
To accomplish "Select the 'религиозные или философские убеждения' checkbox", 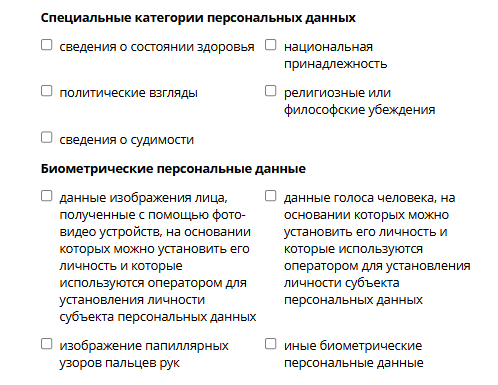I will 271,91.
